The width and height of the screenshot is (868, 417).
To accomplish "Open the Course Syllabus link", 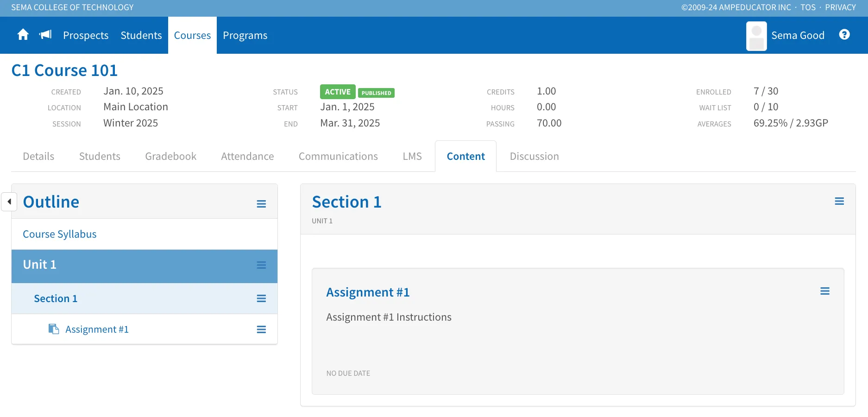I will 60,234.
